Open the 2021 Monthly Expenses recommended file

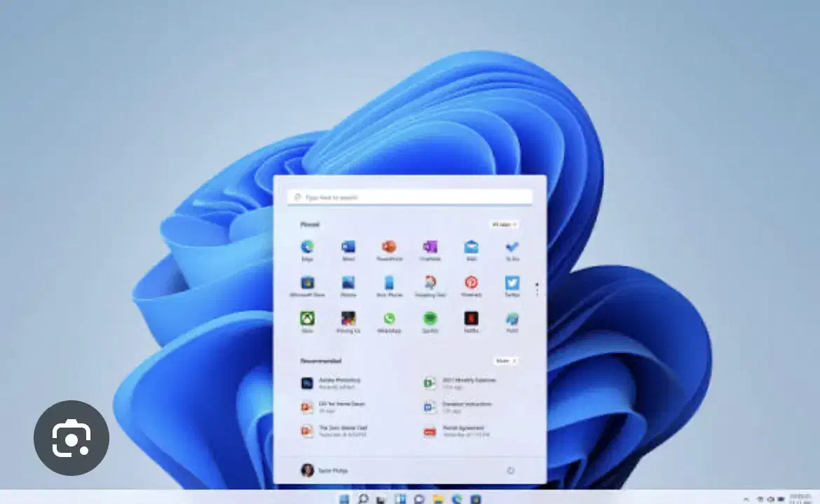pos(460,383)
